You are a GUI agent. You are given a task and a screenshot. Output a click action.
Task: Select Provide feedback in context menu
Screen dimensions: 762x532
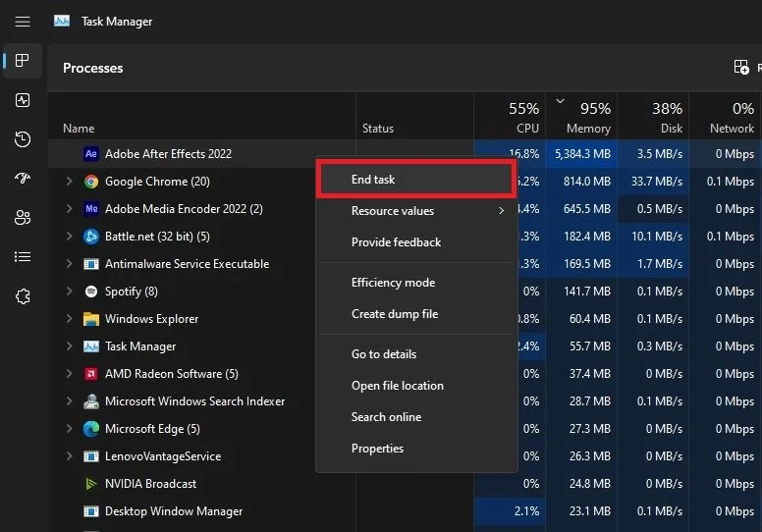416,242
